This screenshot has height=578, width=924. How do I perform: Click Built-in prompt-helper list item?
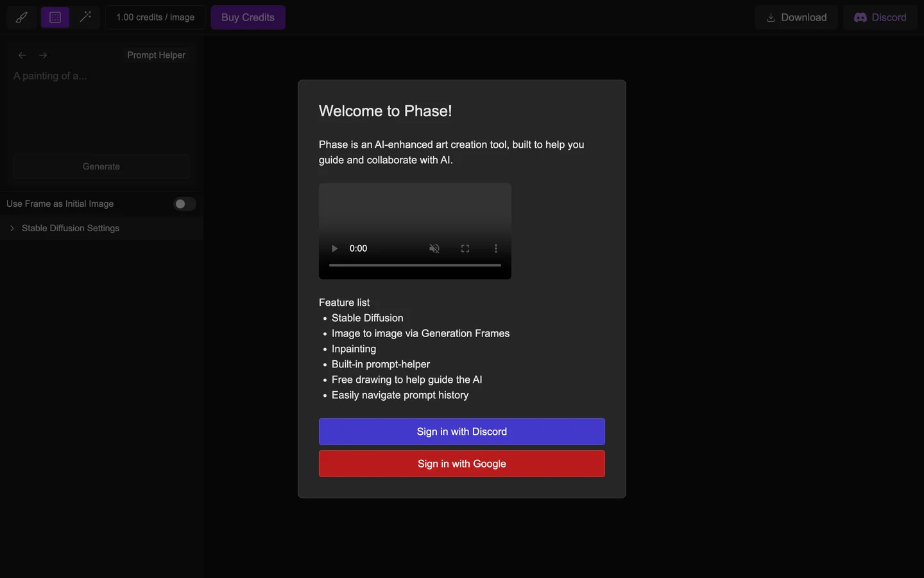(381, 364)
